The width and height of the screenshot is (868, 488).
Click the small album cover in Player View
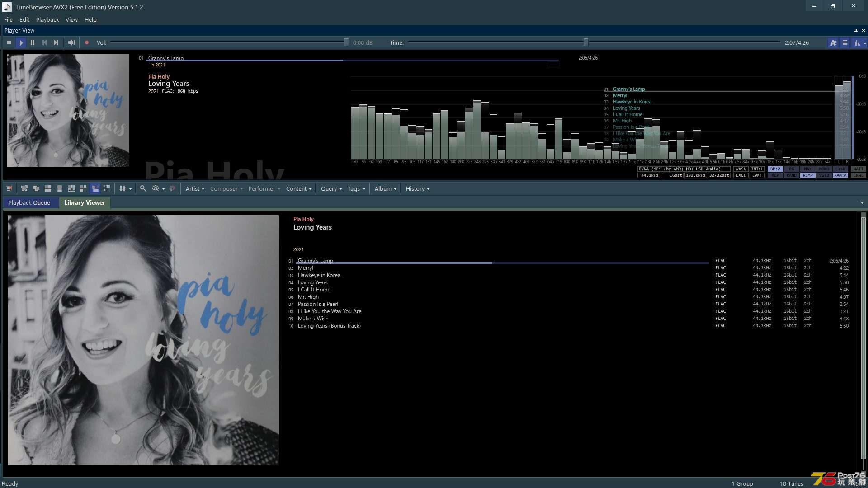tap(68, 110)
